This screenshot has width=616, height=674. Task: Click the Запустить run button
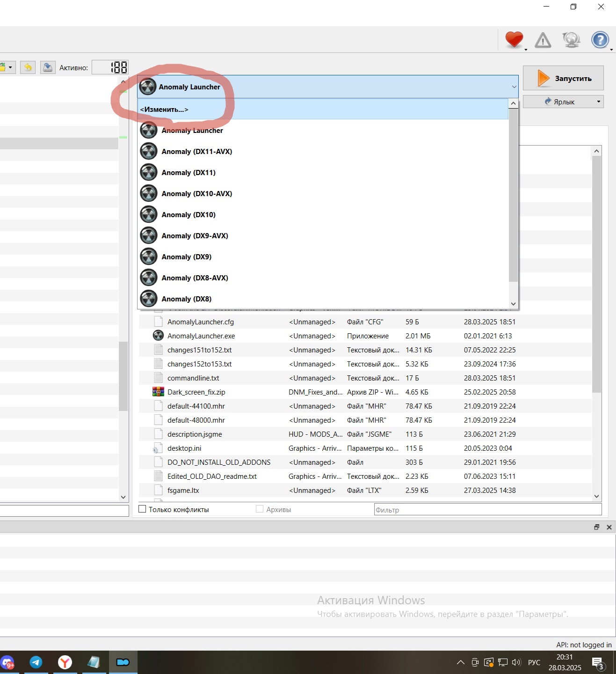(563, 78)
